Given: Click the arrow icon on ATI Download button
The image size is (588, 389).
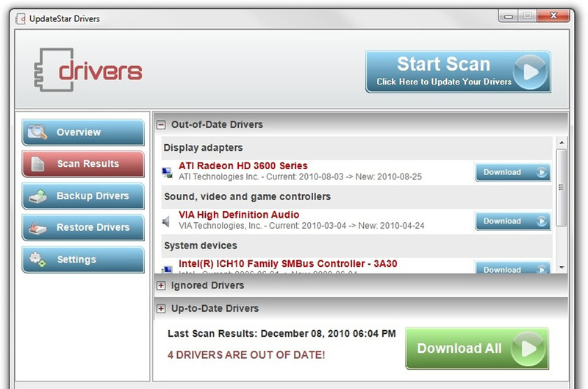Looking at the screenshot, I should 541,172.
